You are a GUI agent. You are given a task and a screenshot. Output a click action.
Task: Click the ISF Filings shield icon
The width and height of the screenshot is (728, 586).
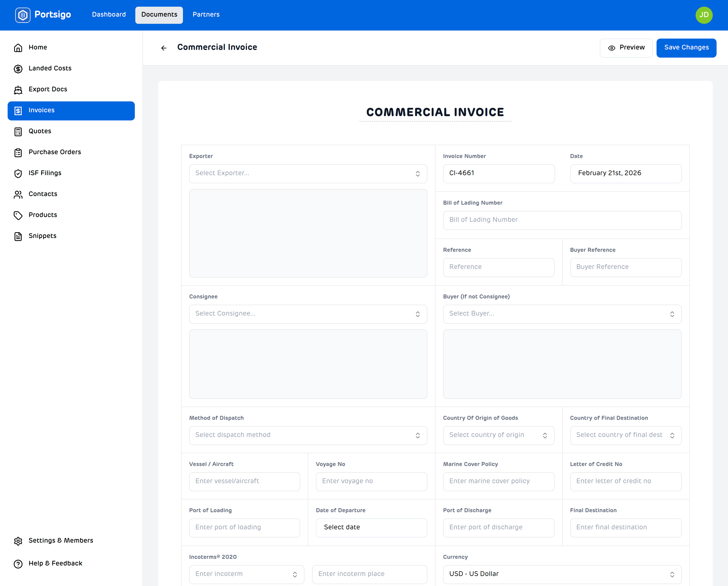pyautogui.click(x=18, y=173)
